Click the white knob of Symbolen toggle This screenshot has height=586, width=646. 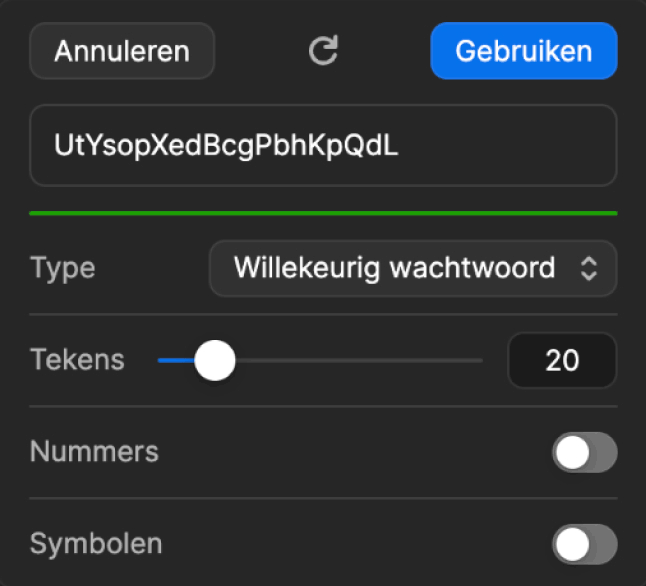[x=573, y=545]
